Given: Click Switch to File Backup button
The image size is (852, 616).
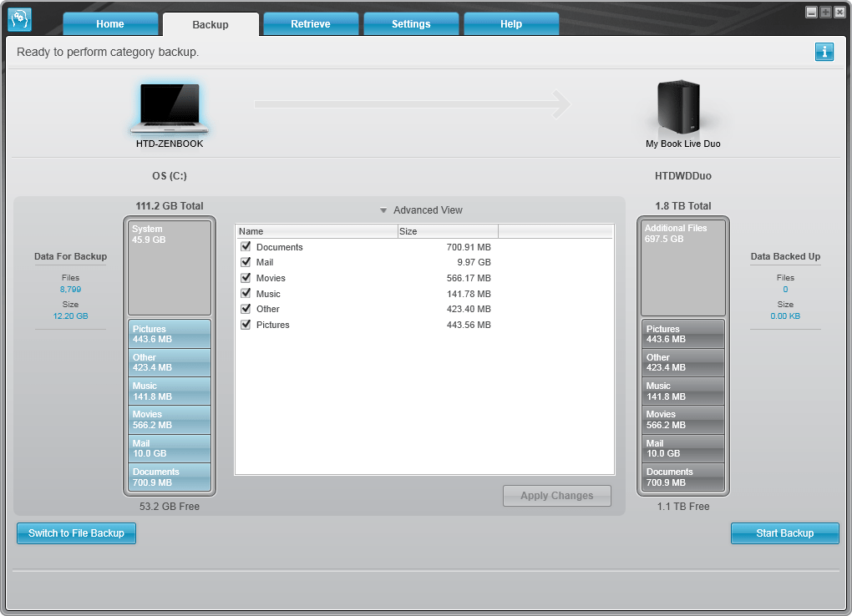Looking at the screenshot, I should coord(76,533).
